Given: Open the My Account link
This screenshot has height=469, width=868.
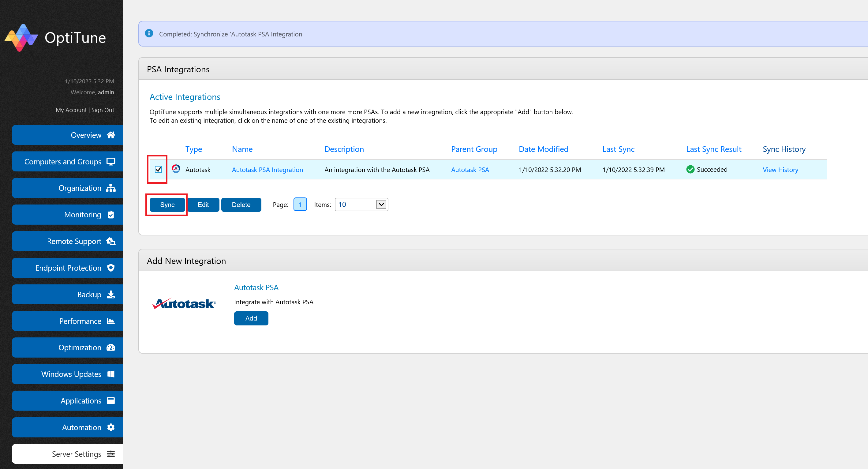Looking at the screenshot, I should [71, 110].
